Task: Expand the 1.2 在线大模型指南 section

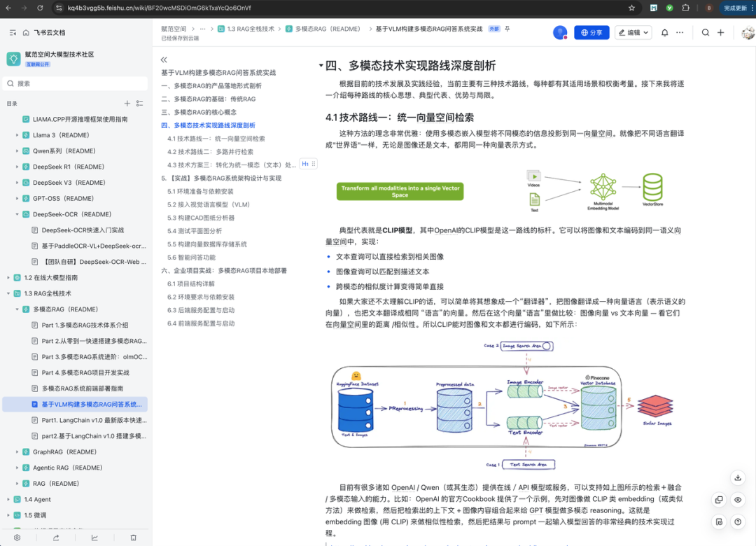Action: tap(8, 278)
